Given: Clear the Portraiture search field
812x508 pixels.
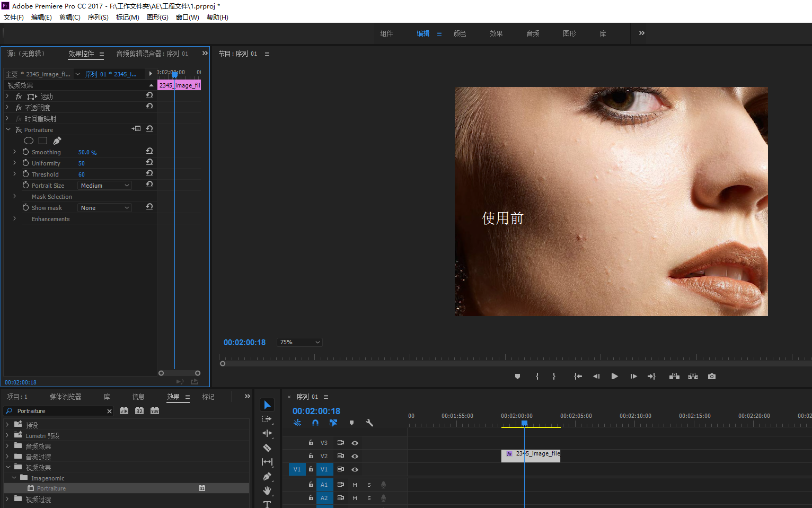Looking at the screenshot, I should tap(109, 411).
